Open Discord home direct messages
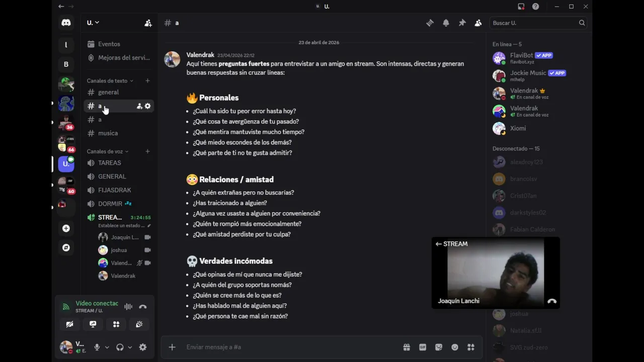644x362 pixels. [66, 23]
